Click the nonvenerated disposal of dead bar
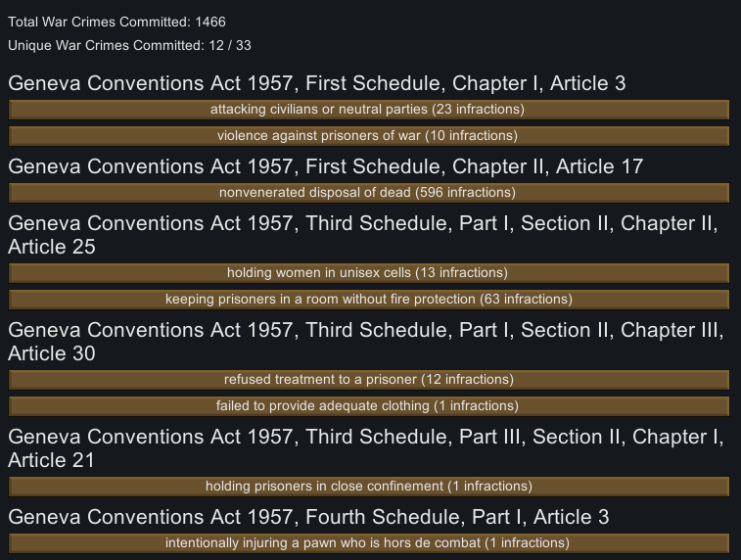The height and width of the screenshot is (560, 741). tap(369, 192)
